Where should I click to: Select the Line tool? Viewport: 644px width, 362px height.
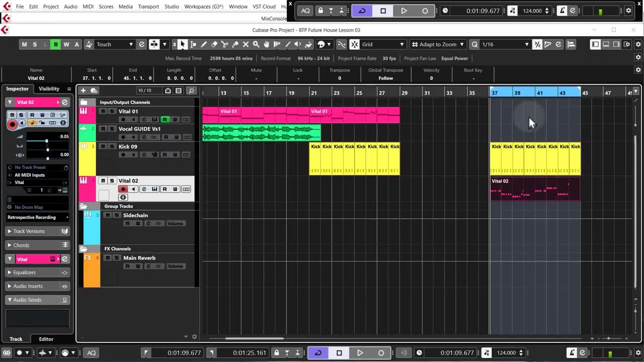point(288,44)
